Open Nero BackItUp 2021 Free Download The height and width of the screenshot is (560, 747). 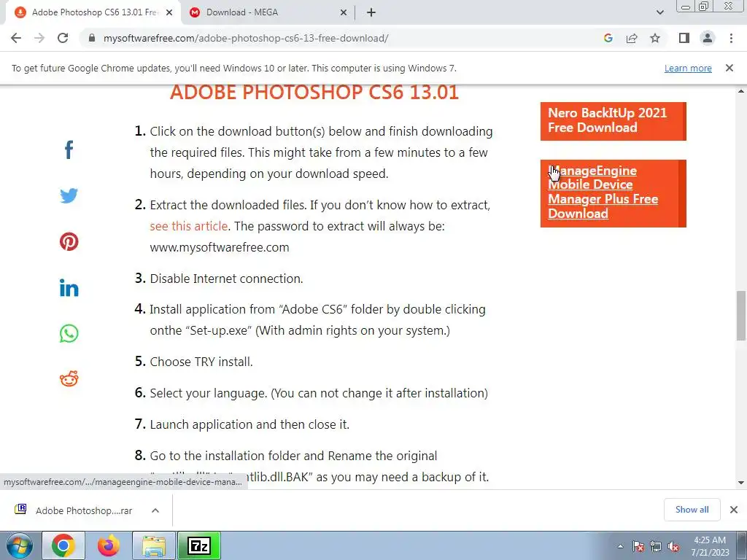(613, 121)
